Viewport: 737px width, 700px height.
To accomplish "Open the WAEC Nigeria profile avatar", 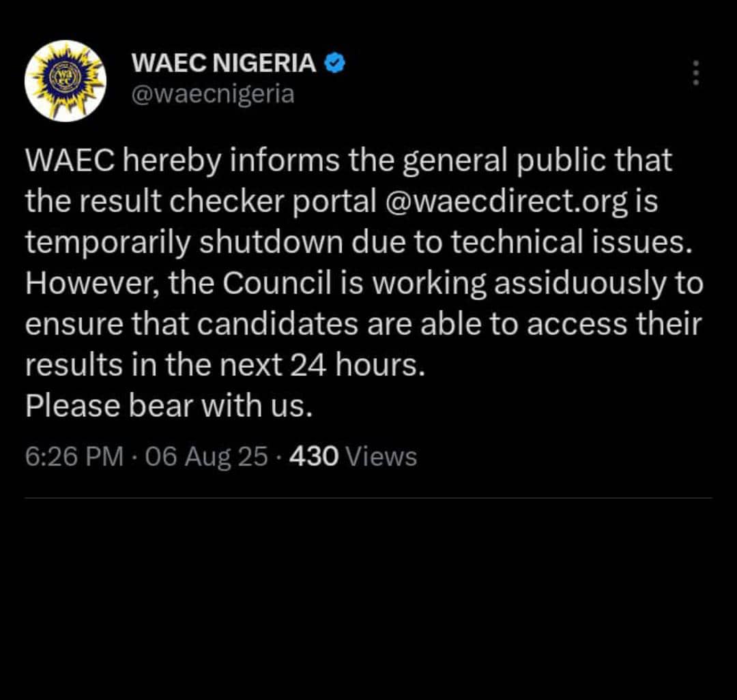I will [66, 81].
